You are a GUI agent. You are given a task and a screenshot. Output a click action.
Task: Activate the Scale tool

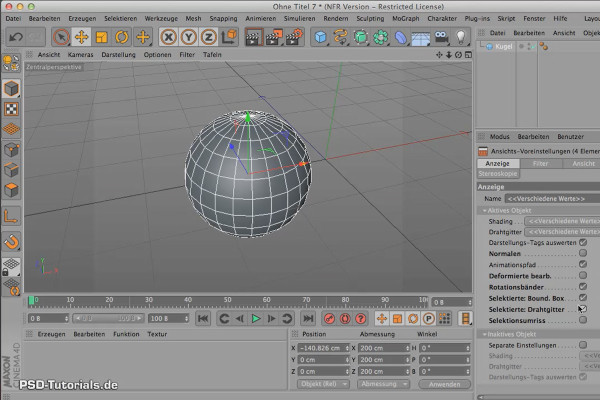point(101,37)
